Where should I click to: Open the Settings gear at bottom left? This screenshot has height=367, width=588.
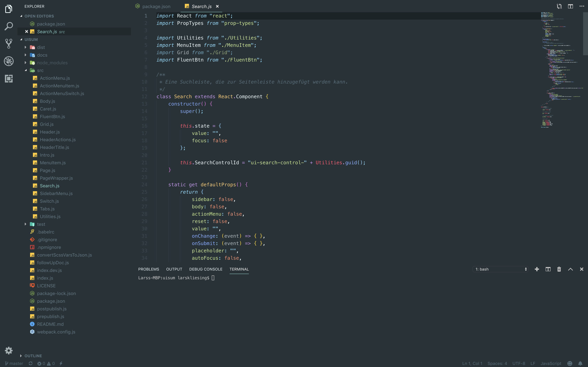[x=9, y=351]
